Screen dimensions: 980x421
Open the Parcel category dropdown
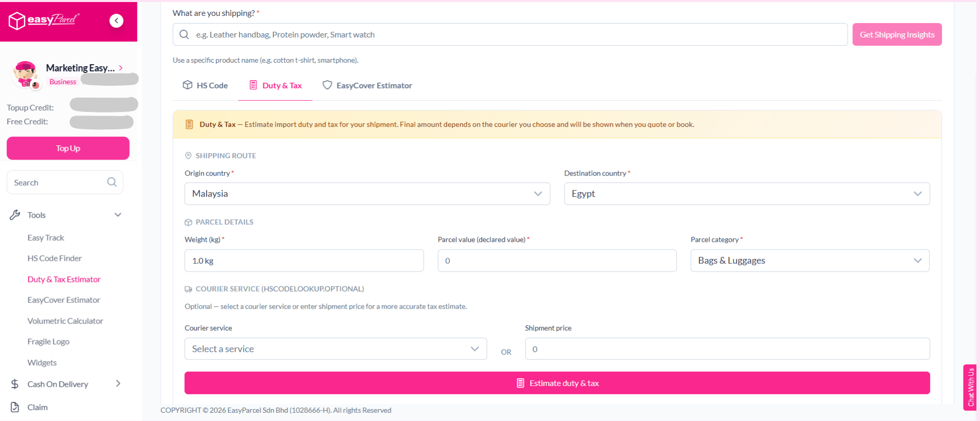pos(810,260)
